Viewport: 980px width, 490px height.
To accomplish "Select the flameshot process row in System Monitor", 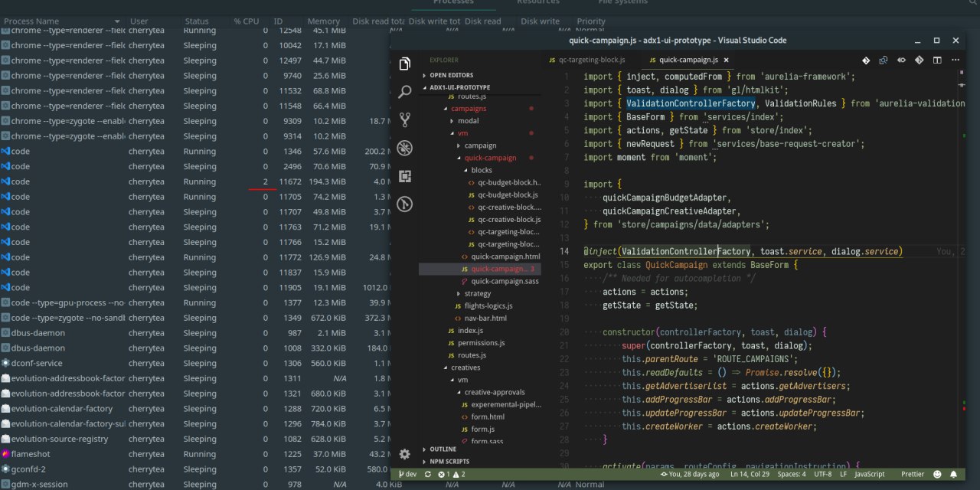I will coord(194,454).
